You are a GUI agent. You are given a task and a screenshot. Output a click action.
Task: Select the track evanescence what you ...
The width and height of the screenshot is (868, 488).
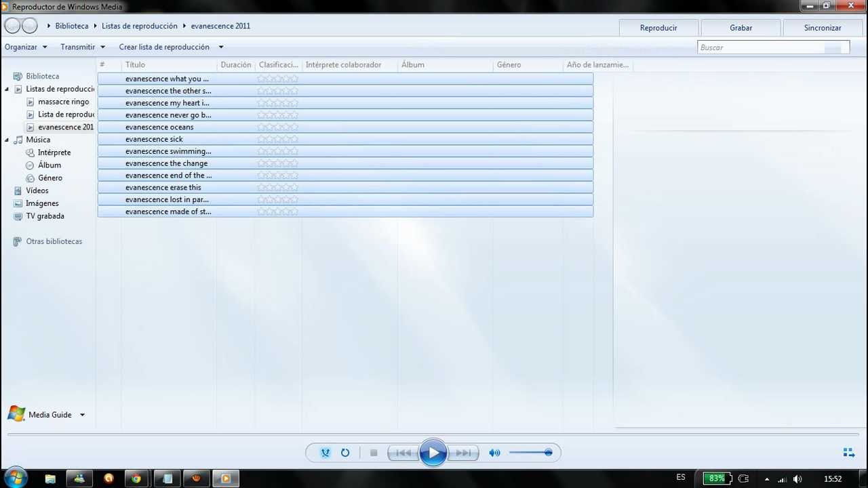point(345,79)
